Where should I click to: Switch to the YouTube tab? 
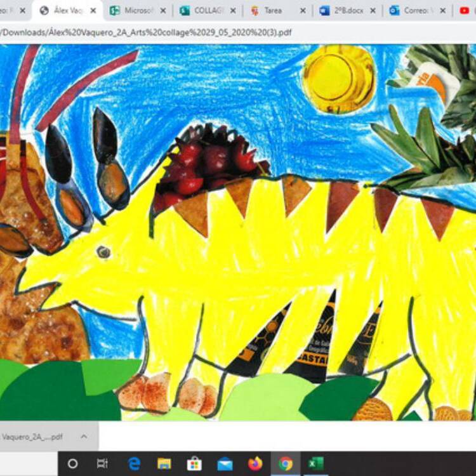pos(465,11)
